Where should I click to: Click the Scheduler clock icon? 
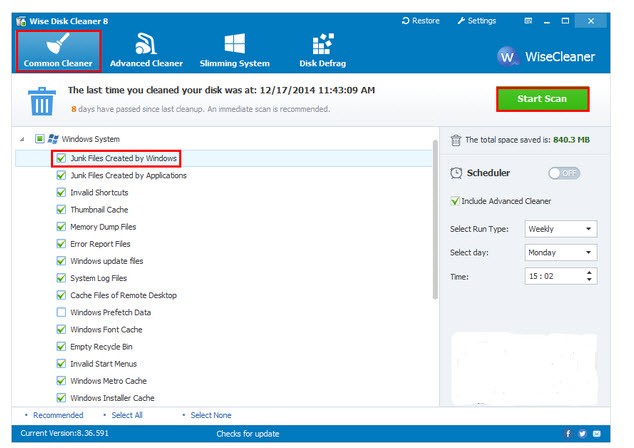point(456,173)
